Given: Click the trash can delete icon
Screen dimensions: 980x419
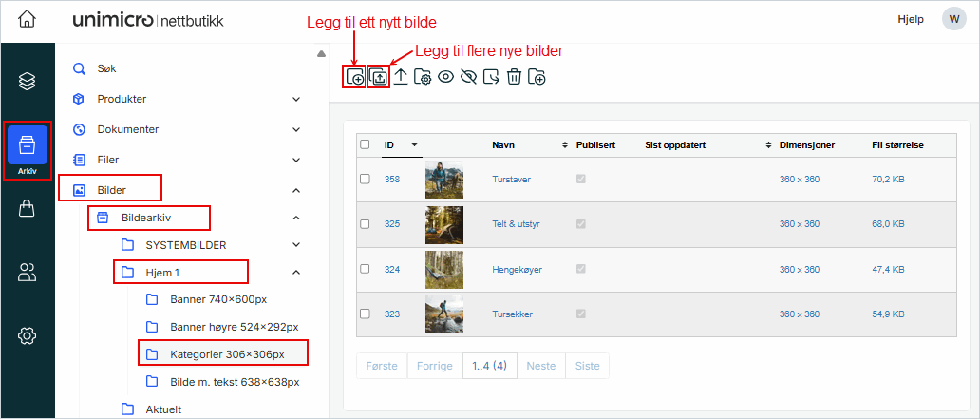Looking at the screenshot, I should pos(514,77).
